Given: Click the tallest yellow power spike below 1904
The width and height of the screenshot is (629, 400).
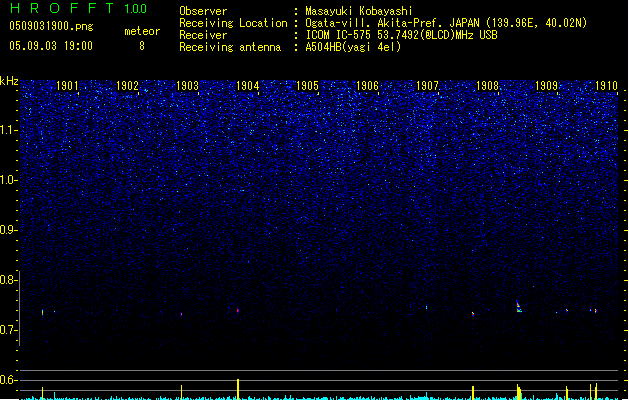Looking at the screenshot, I should pos(238,389).
